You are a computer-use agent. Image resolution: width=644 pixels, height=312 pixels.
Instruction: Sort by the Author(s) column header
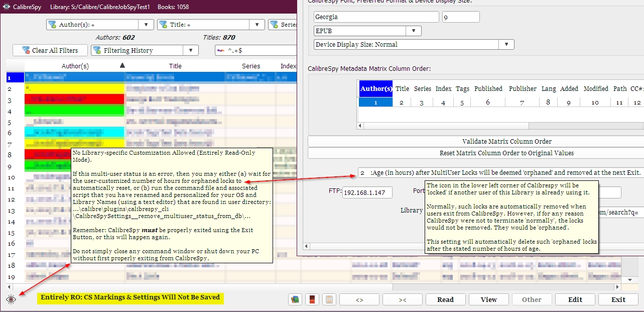tap(75, 66)
